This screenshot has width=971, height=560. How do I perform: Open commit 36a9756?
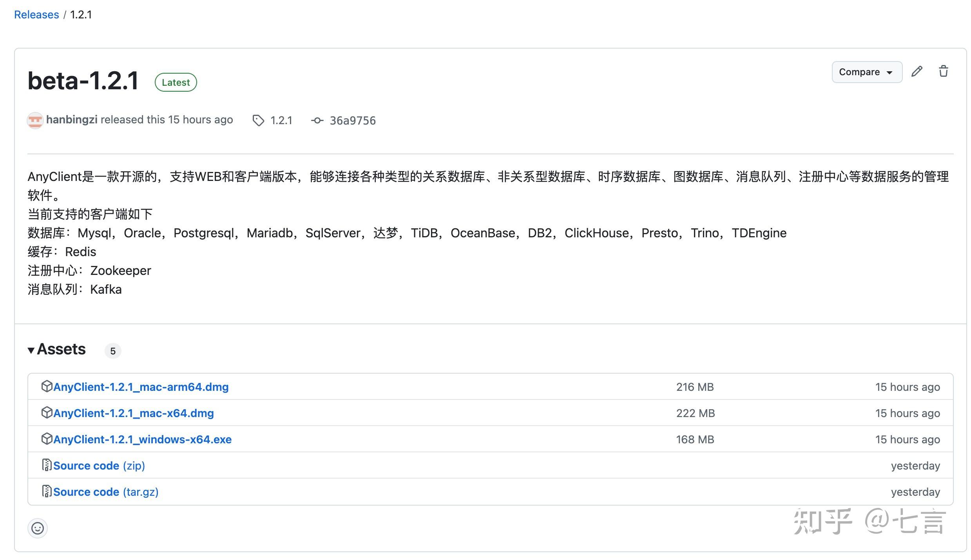click(x=352, y=120)
